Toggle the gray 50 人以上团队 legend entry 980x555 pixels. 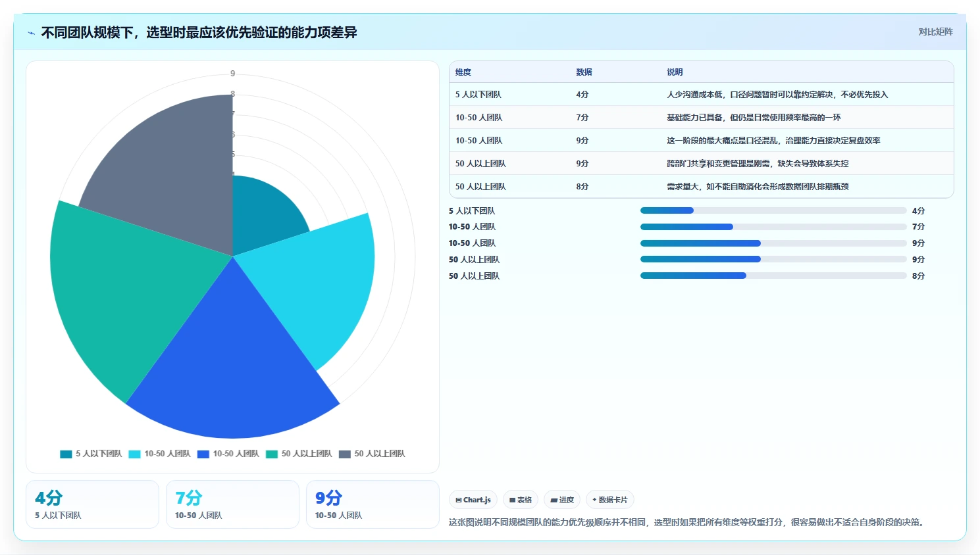[x=372, y=454]
